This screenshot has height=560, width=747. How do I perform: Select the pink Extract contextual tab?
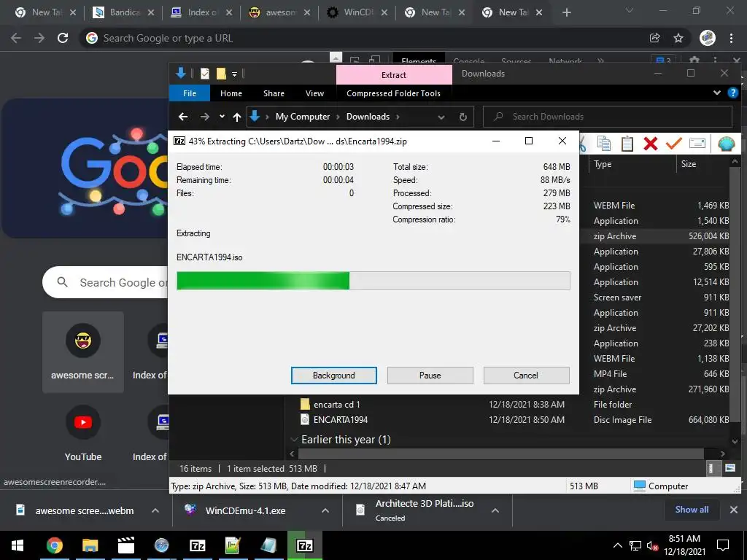pyautogui.click(x=394, y=75)
